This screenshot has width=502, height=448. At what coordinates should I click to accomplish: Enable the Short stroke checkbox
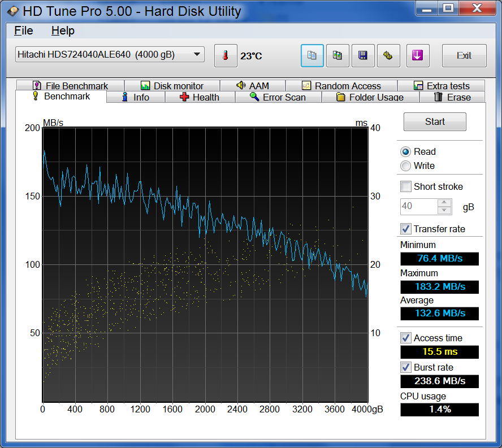(406, 186)
